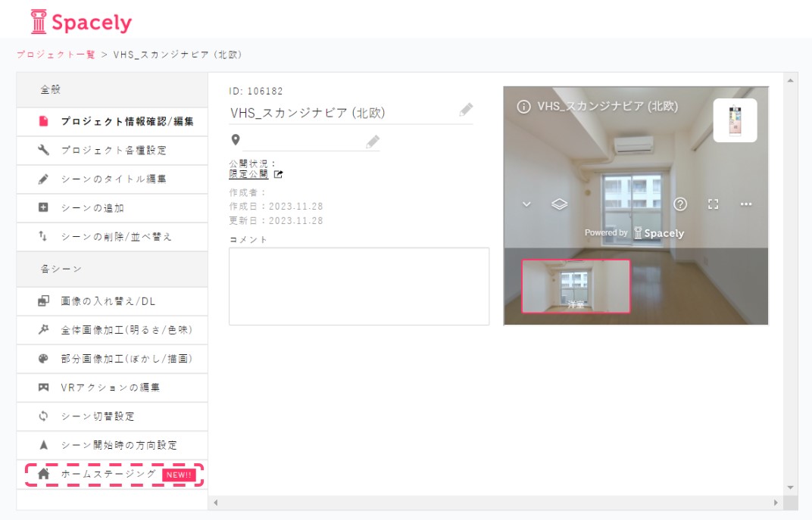Viewport: 812px width, 520px height.
Task: Click the palette icon for 部分画像加工
Action: tap(43, 359)
